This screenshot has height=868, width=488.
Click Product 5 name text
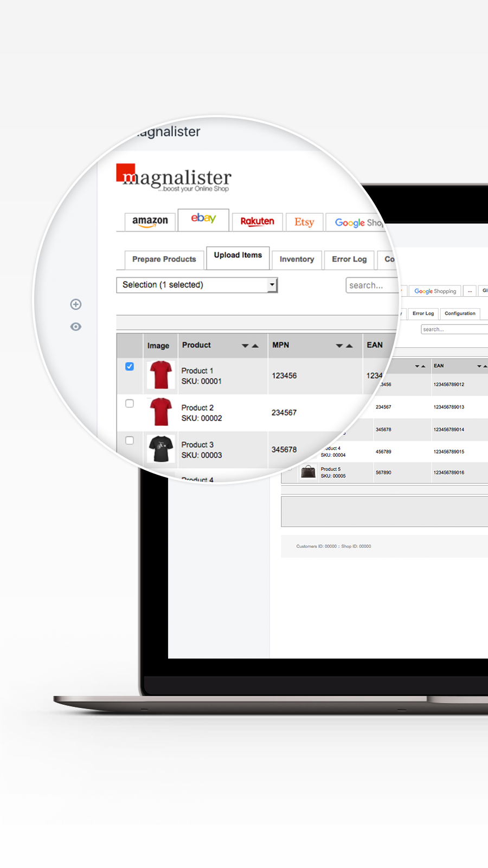click(x=331, y=469)
